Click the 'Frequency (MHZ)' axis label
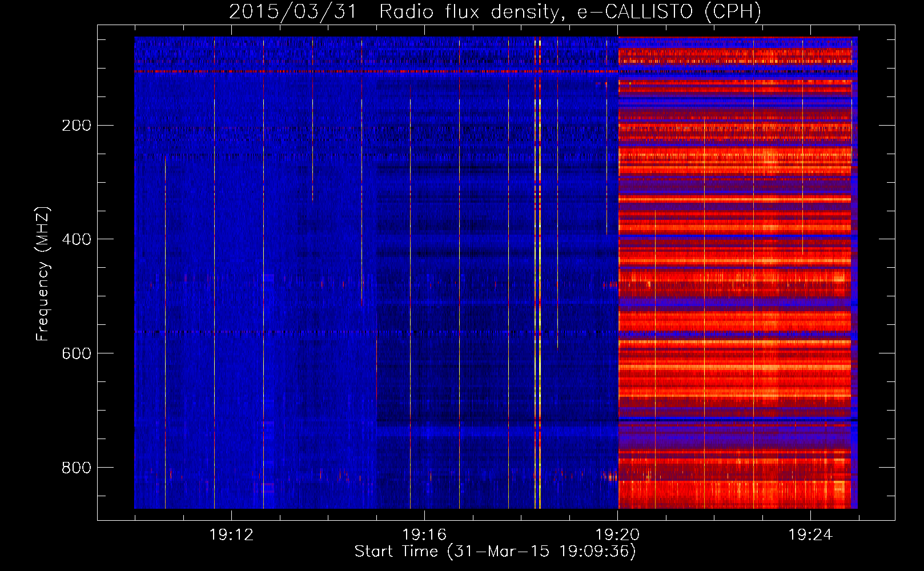924x571 pixels. pos(43,274)
